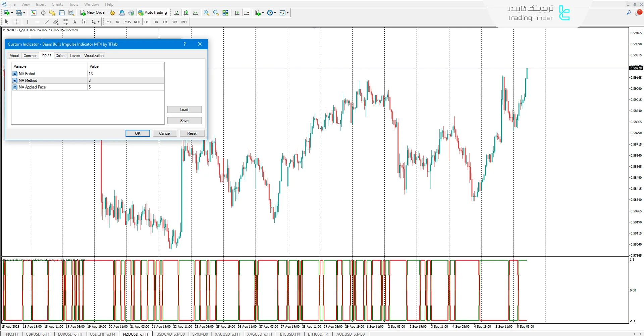Tile the open chart windows
The width and height of the screenshot is (644, 336).
point(225,13)
